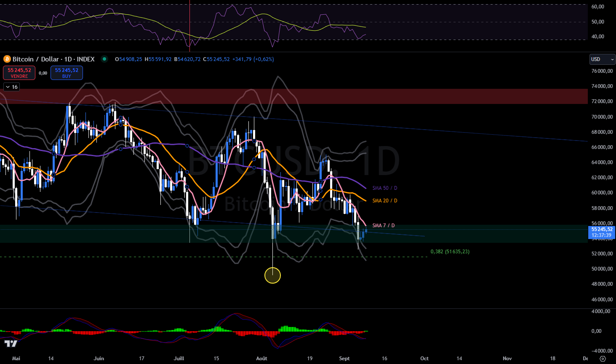Click the TradingView logo
This screenshot has width=616, height=364.
[11, 344]
